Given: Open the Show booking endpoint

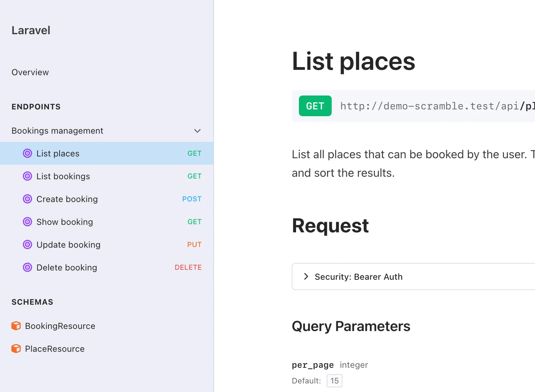Looking at the screenshot, I should pos(107,222).
